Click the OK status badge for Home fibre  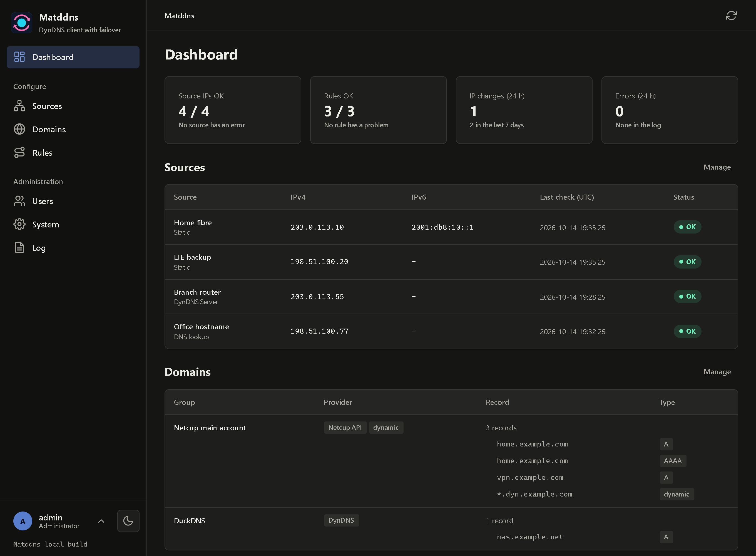click(687, 227)
